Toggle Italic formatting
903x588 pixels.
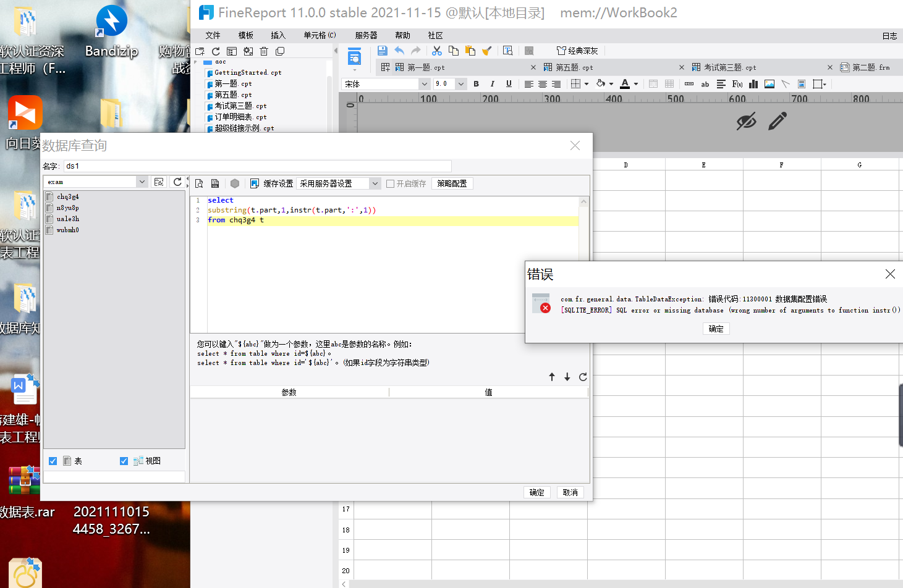point(493,84)
